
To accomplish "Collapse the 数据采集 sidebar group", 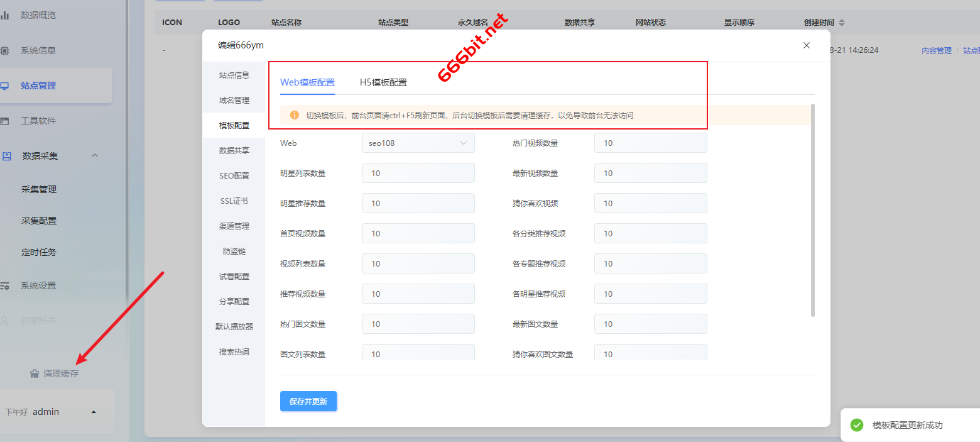I will 95,155.
